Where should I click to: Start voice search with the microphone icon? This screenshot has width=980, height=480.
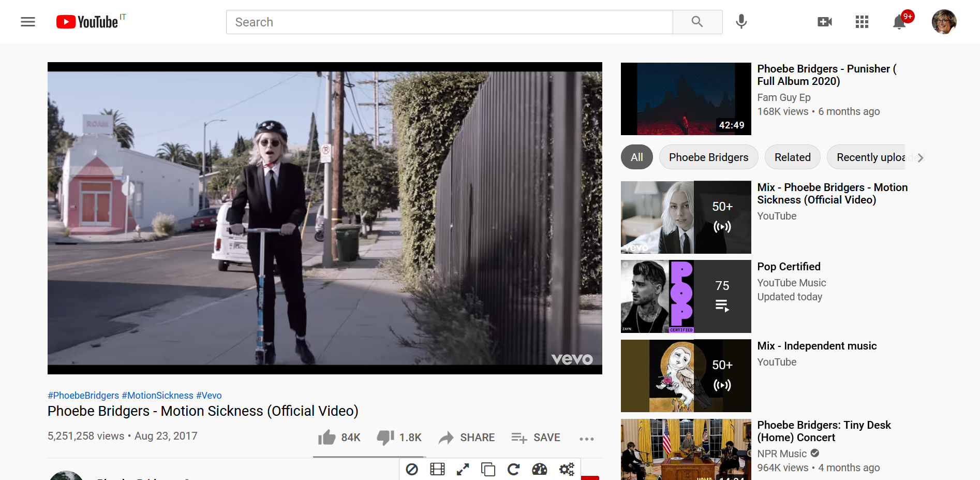[741, 22]
